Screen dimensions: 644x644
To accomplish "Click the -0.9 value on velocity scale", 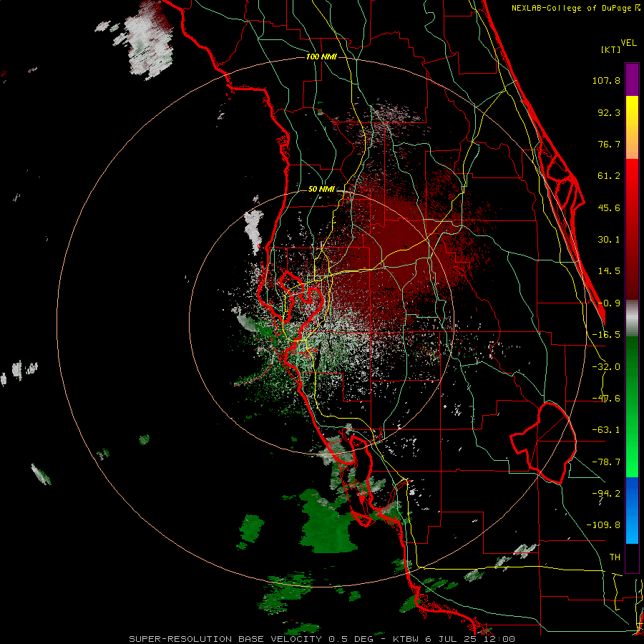I will point(609,303).
